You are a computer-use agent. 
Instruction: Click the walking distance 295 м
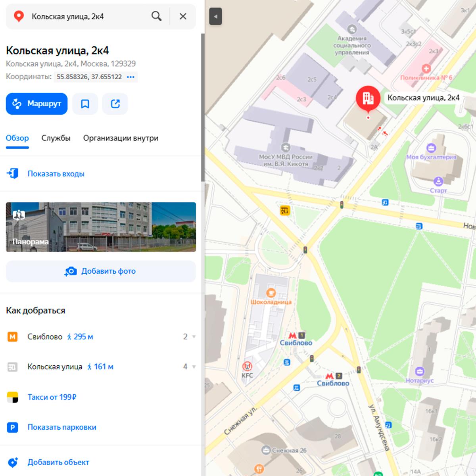point(80,337)
